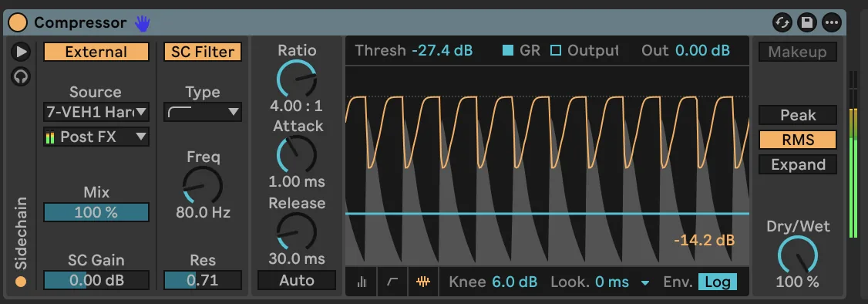Viewport: 868px width, 304px height.
Task: Click the Out 0.00 dB value
Action: click(x=702, y=51)
